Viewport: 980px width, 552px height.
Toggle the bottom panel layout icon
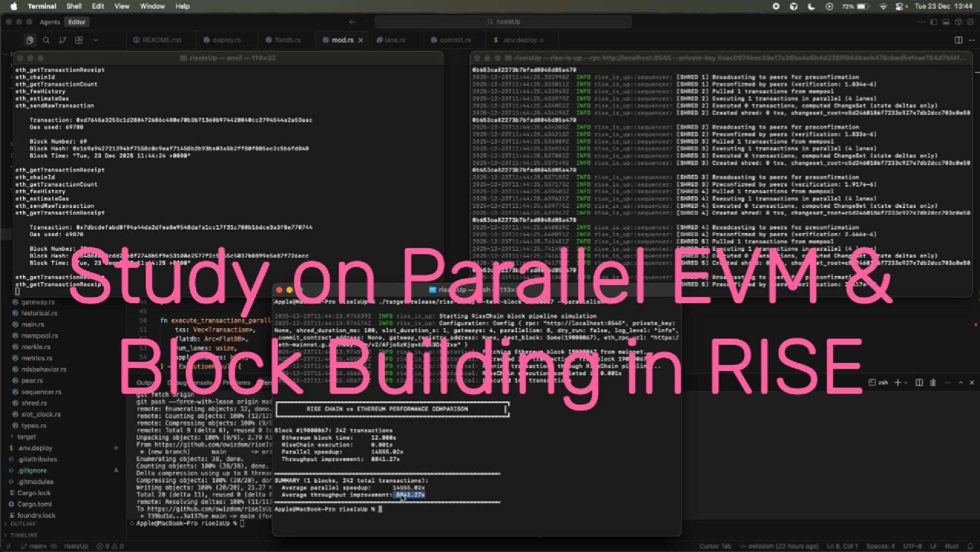(x=946, y=22)
